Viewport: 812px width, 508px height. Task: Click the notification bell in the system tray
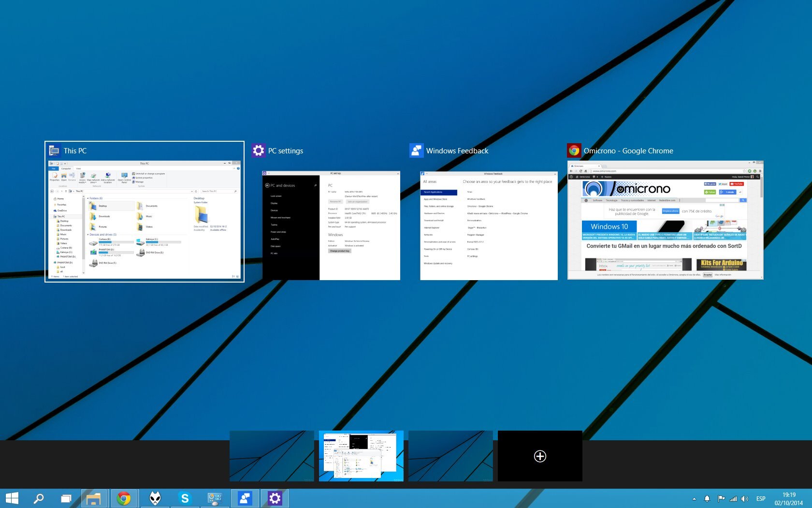[x=708, y=498]
